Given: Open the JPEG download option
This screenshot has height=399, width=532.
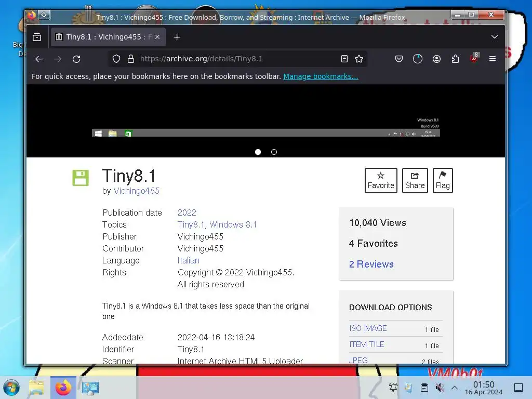Looking at the screenshot, I should tap(358, 360).
